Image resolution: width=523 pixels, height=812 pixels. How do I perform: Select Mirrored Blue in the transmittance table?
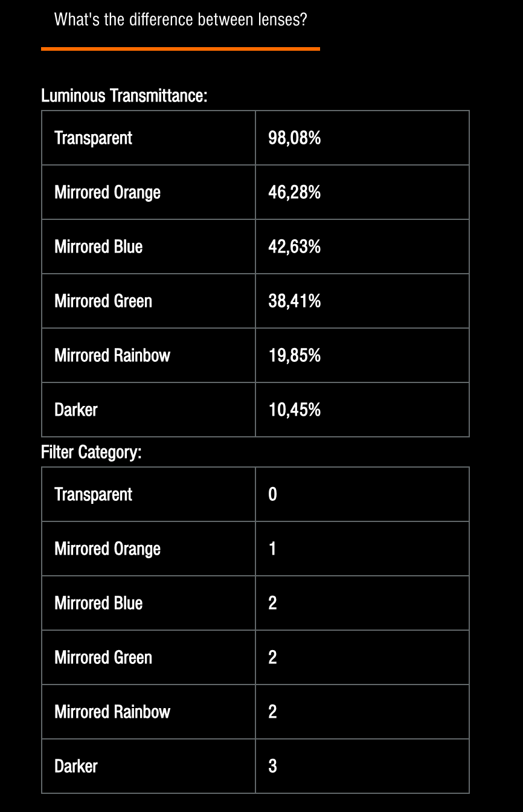[98, 246]
